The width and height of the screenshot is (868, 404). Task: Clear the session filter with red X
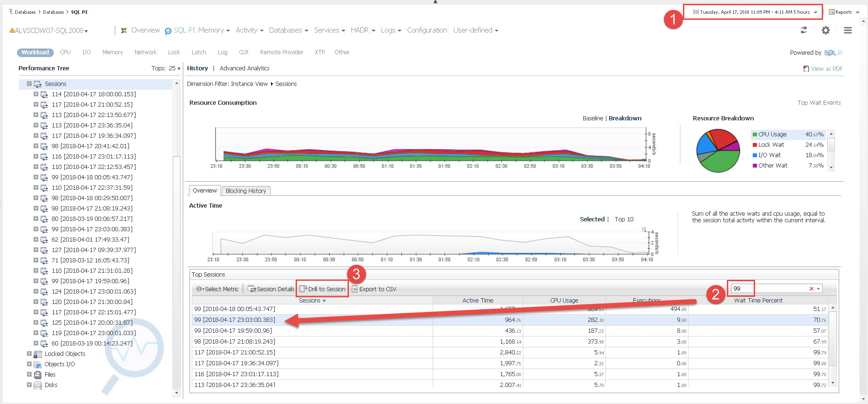point(811,289)
